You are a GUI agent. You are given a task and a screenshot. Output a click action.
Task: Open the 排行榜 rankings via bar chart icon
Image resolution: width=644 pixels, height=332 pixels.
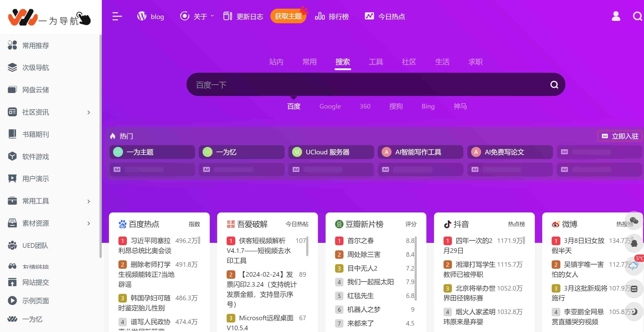click(x=320, y=16)
